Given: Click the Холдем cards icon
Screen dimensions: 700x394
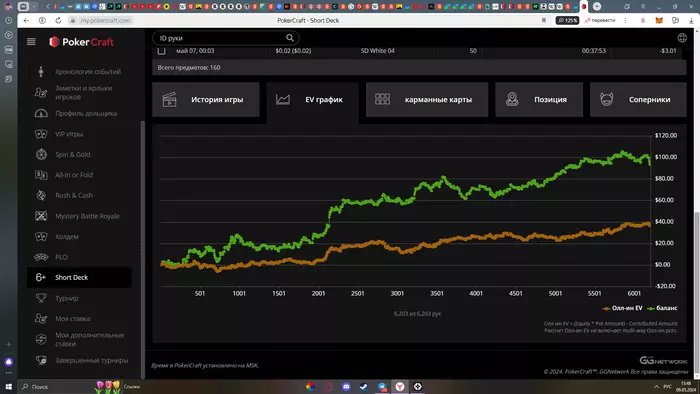Looking at the screenshot, I should pos(41,236).
